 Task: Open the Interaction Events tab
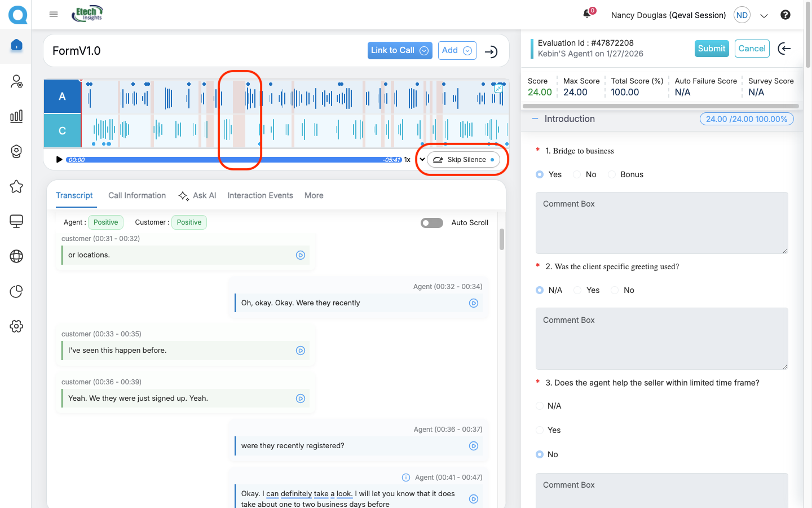[260, 195]
